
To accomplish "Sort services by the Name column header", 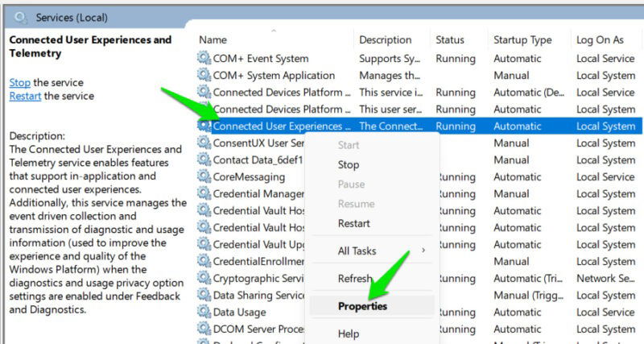I will 213,39.
